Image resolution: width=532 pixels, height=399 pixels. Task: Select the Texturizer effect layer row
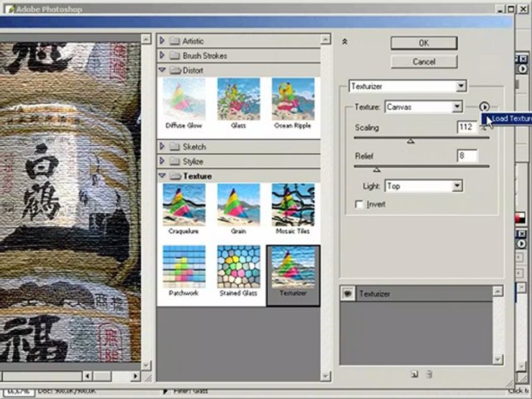[x=416, y=294]
